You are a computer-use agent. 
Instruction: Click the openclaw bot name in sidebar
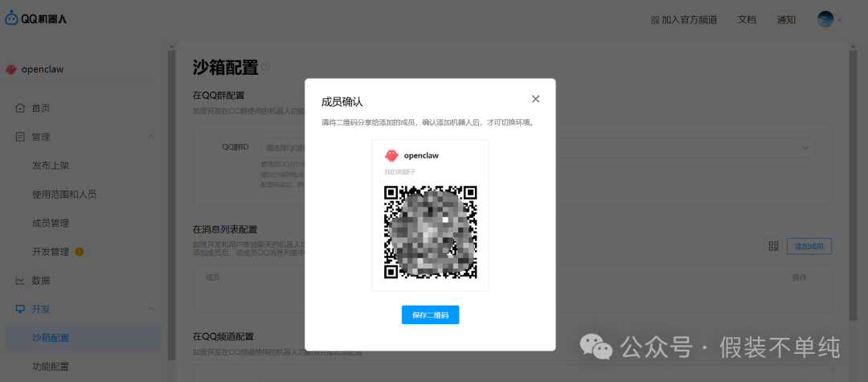(42, 70)
